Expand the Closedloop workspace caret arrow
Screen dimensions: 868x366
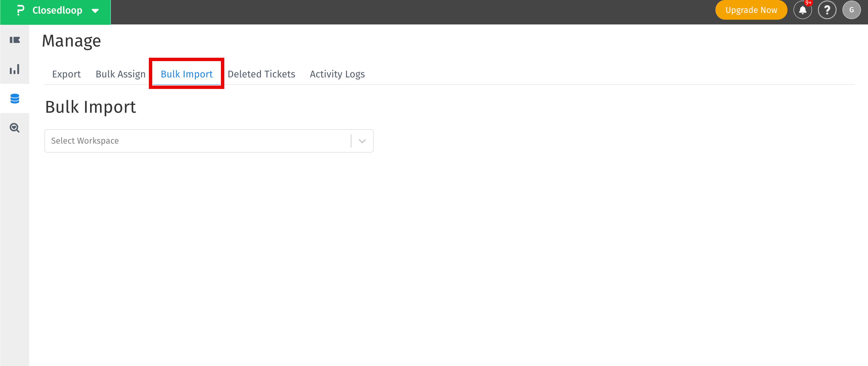click(x=96, y=11)
